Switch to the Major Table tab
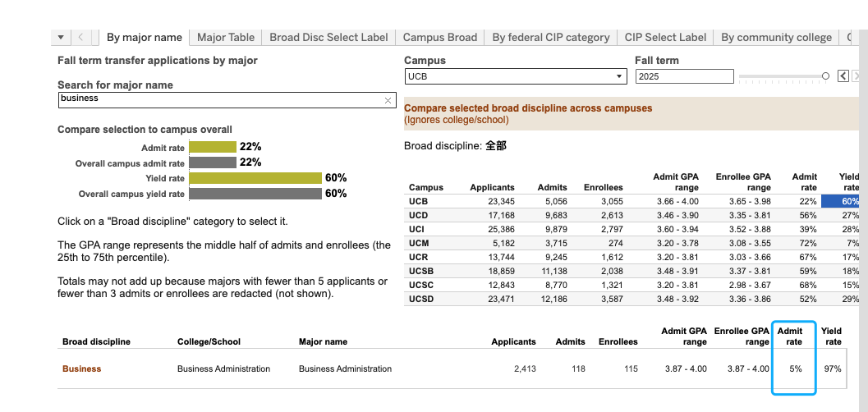 pos(226,38)
